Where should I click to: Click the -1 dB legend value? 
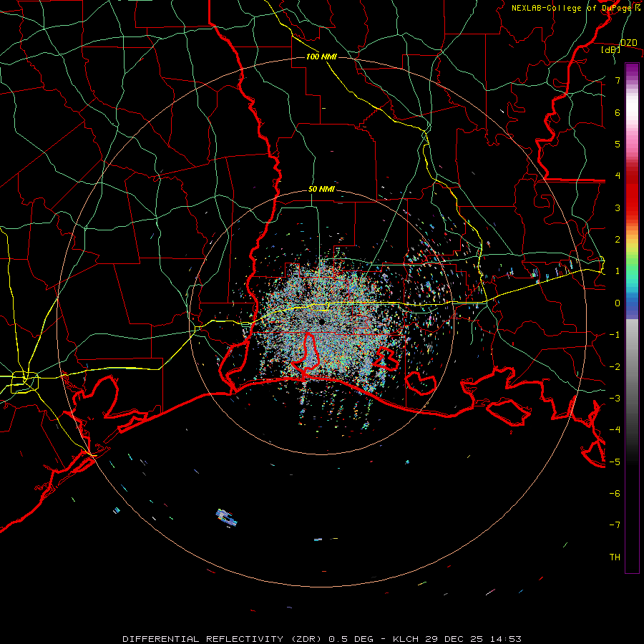click(x=615, y=335)
